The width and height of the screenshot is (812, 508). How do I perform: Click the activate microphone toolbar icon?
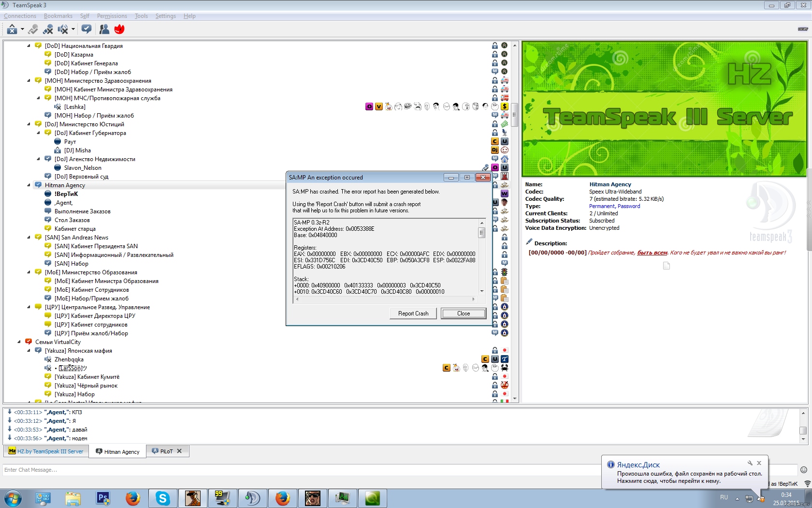(33, 30)
